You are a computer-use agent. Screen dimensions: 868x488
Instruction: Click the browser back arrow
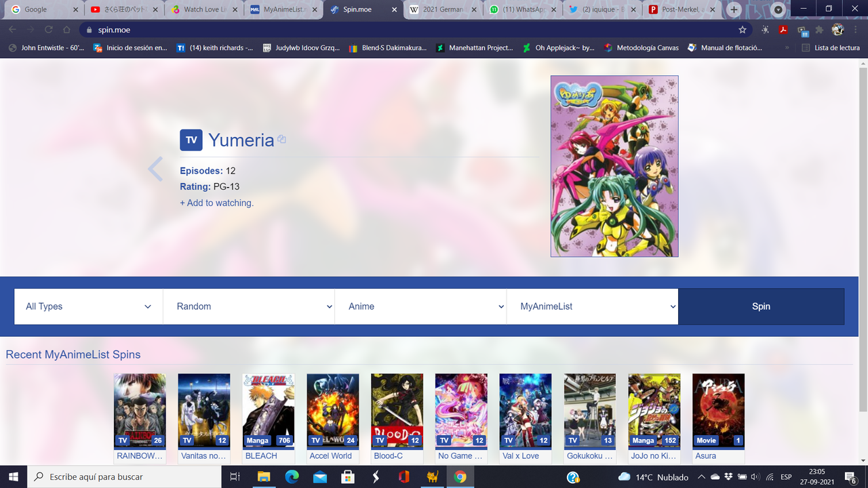click(14, 30)
